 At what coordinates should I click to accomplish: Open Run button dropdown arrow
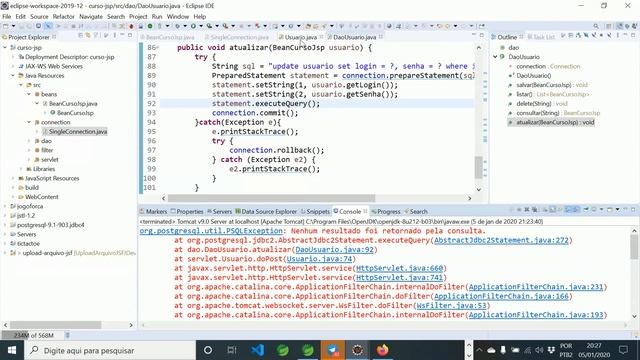[x=200, y=26]
